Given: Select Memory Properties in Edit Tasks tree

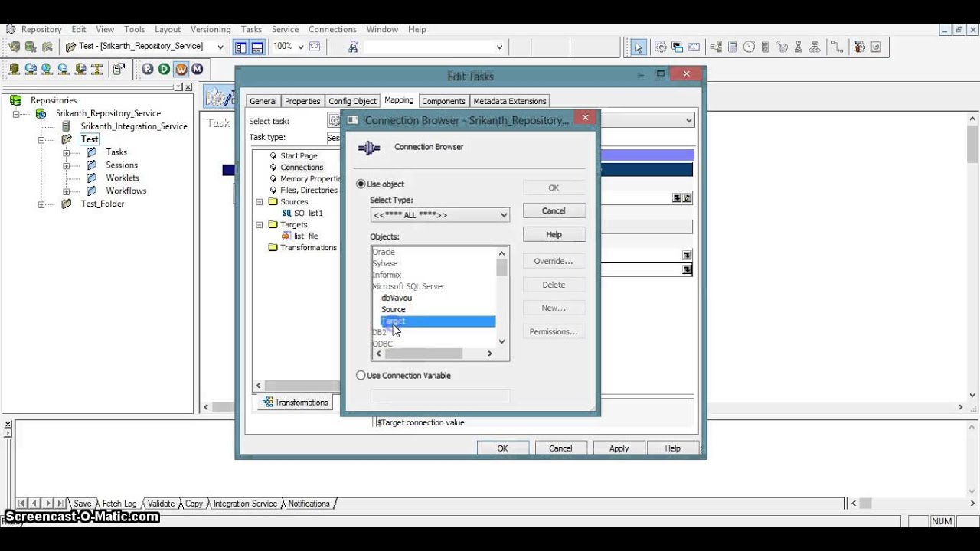Looking at the screenshot, I should [x=309, y=179].
